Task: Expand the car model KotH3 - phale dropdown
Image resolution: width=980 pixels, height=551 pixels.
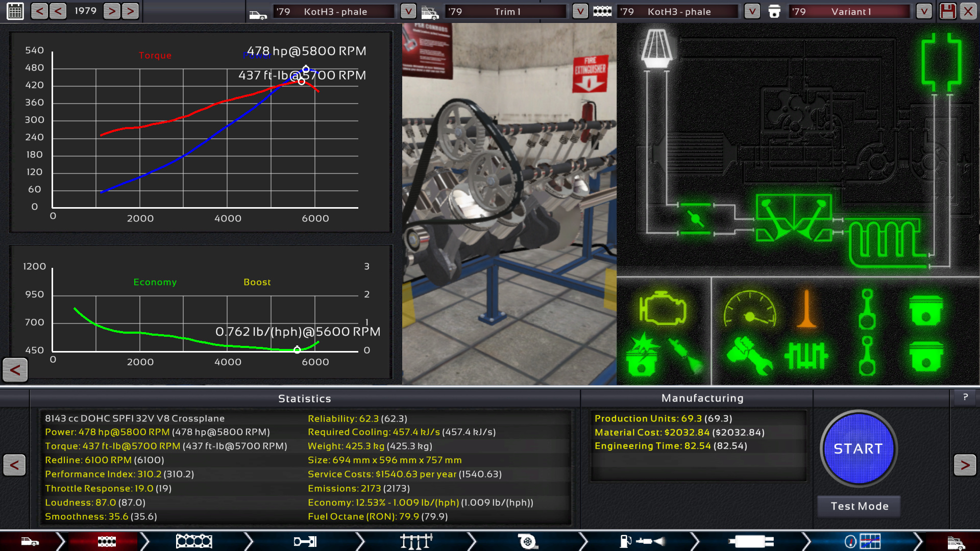Action: pos(408,11)
